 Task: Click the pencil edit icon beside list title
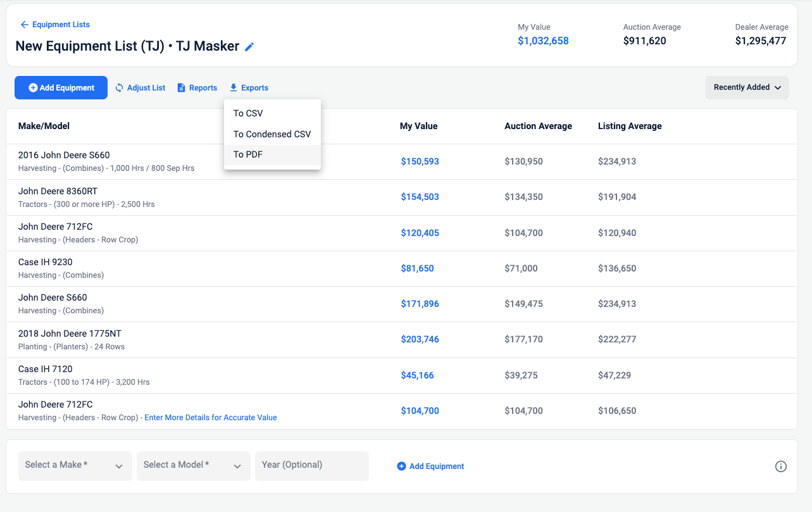(249, 47)
